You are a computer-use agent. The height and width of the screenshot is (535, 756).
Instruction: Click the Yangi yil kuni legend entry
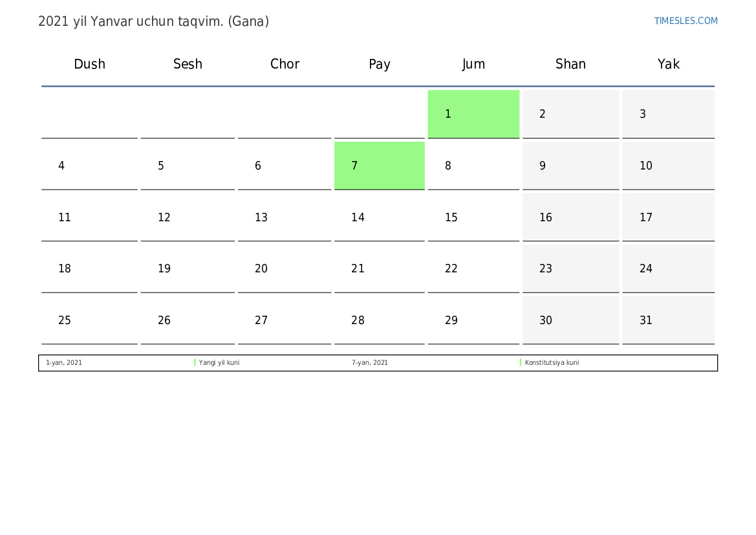tap(219, 362)
